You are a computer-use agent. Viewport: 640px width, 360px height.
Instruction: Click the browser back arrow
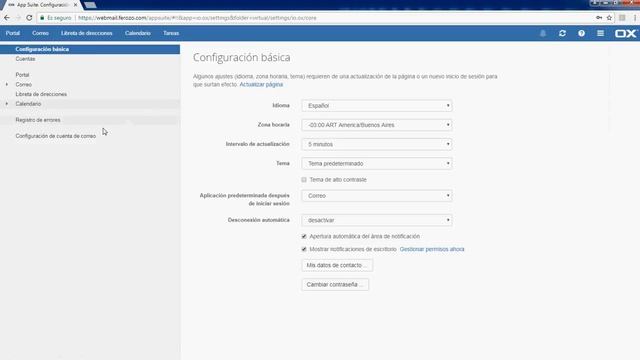tap(7, 18)
